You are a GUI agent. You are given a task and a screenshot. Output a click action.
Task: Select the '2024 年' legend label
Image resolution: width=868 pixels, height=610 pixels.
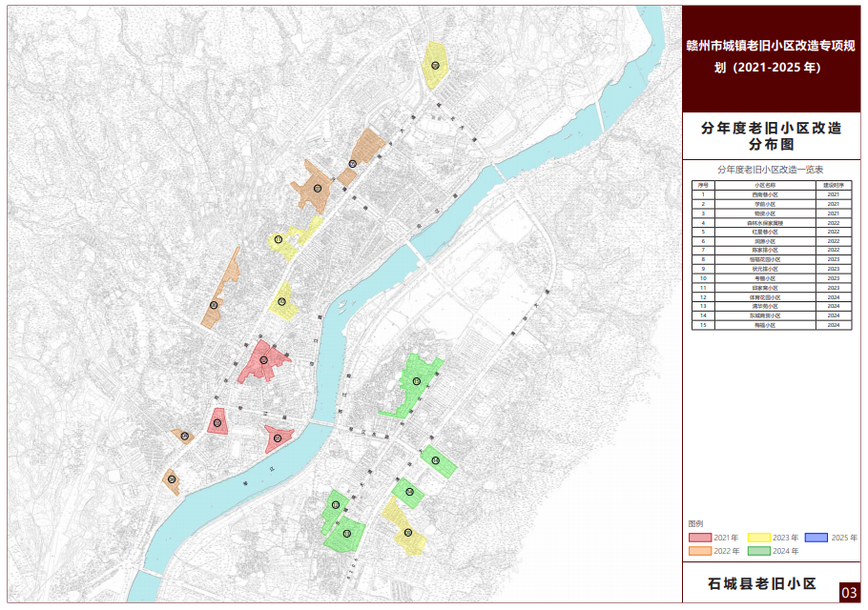point(785,551)
